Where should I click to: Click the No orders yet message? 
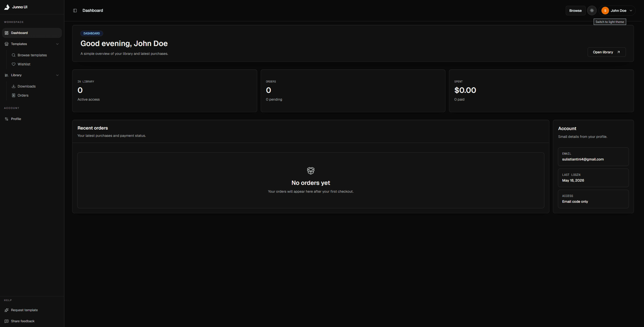[311, 183]
